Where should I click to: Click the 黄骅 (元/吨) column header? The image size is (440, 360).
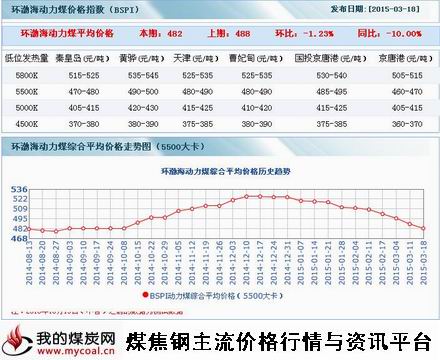142,59
